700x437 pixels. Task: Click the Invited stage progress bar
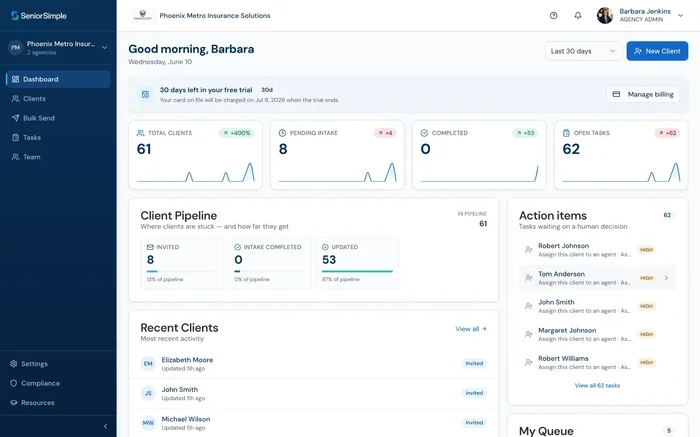(x=182, y=271)
